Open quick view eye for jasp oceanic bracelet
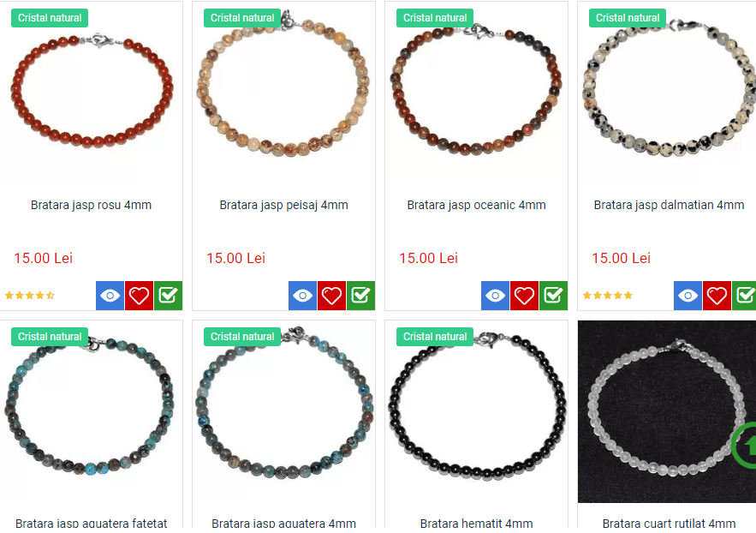The image size is (756, 533). tap(495, 295)
